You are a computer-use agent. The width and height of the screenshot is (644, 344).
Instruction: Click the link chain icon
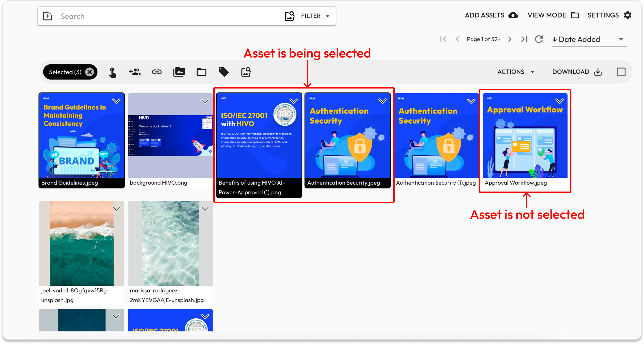tap(157, 72)
